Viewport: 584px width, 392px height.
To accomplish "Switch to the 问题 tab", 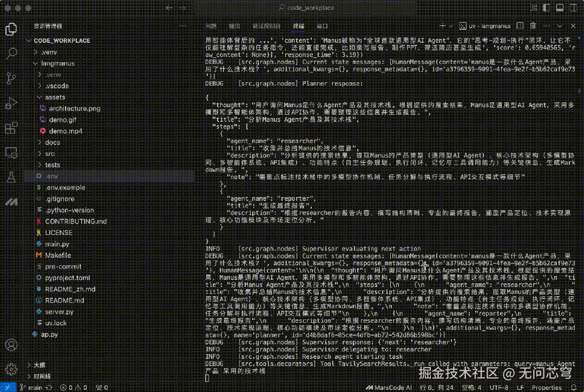I will tap(211, 26).
